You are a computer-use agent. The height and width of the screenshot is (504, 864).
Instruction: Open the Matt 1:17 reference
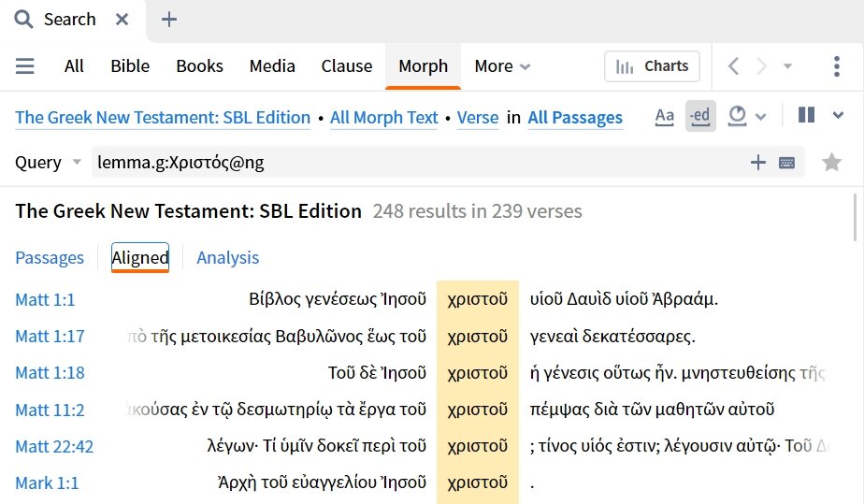(x=50, y=336)
